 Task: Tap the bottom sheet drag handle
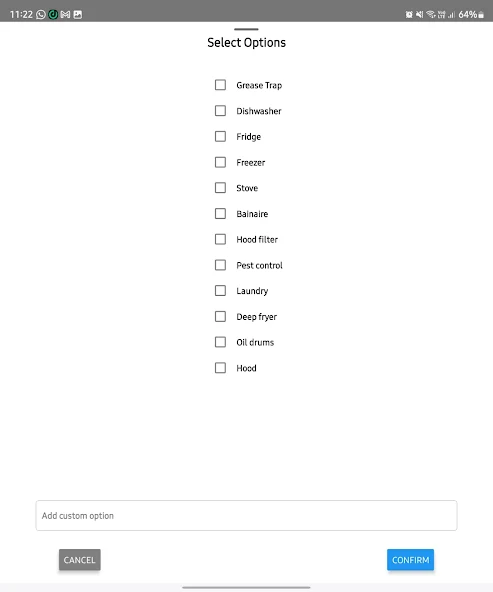(246, 29)
